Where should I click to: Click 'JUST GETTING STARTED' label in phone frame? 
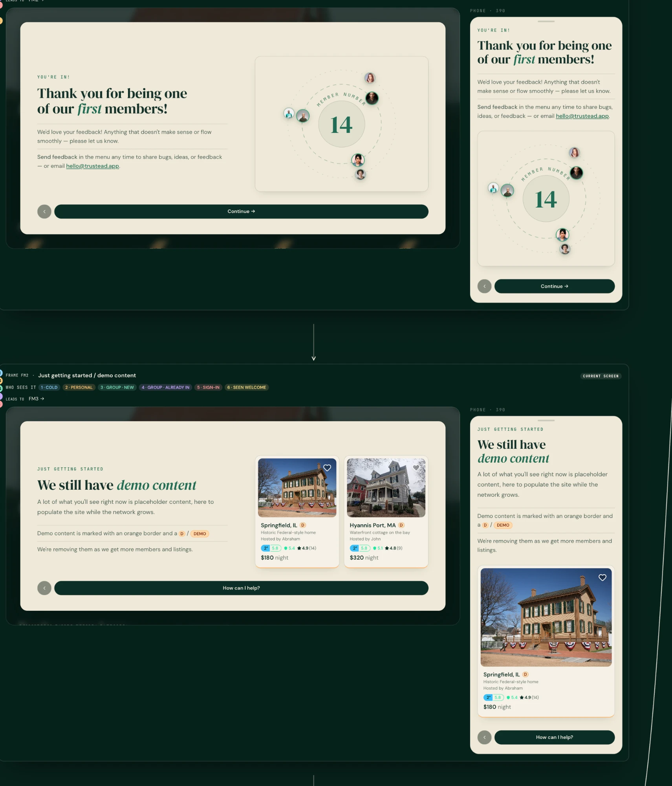click(x=510, y=430)
